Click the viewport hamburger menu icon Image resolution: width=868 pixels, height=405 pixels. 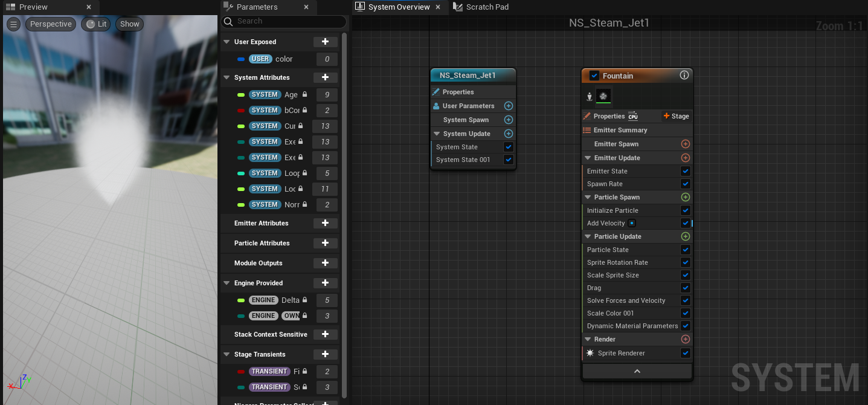click(13, 24)
